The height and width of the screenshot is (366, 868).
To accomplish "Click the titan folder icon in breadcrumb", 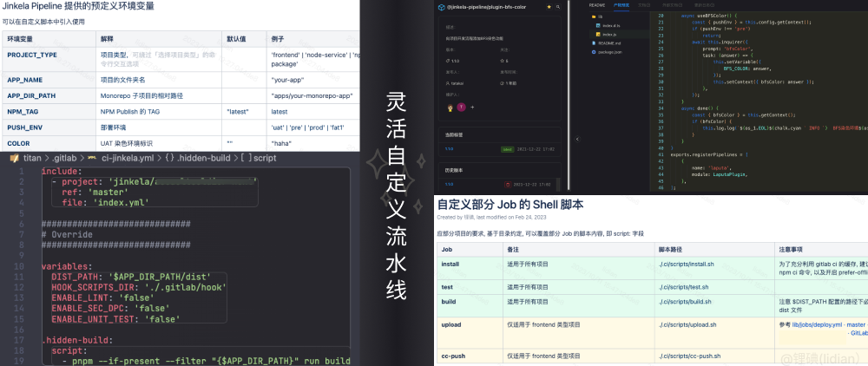I will click(x=15, y=158).
